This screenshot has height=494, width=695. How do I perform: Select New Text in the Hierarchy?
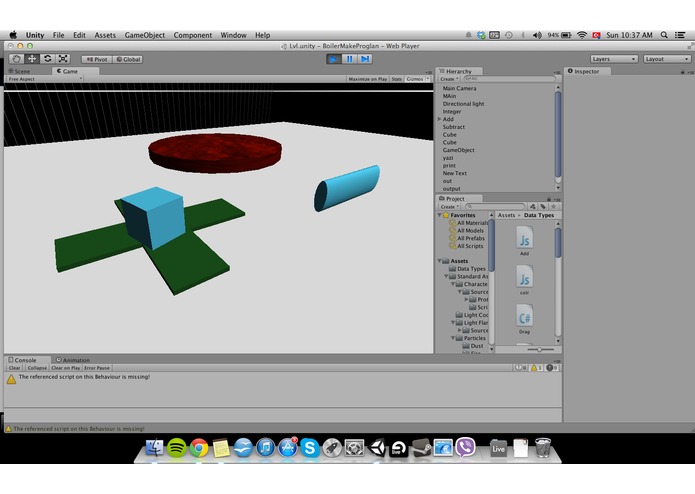pos(454,173)
